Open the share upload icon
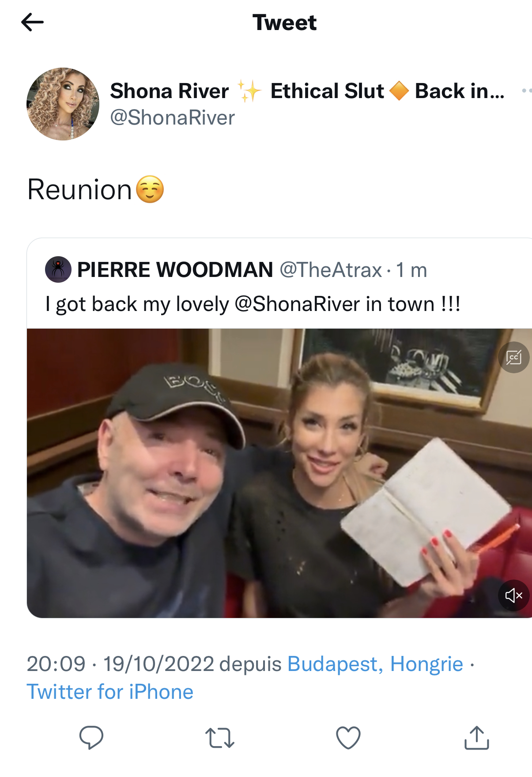Image resolution: width=532 pixels, height=777 pixels. point(477,737)
